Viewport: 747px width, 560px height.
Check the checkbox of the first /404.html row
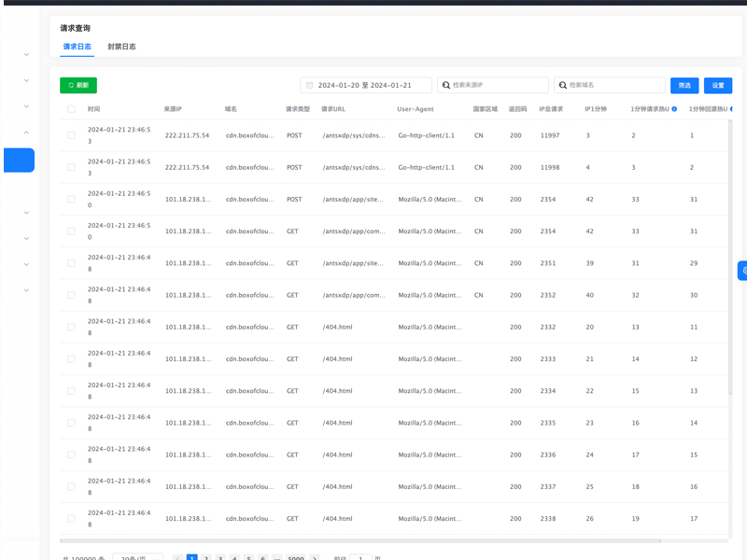pyautogui.click(x=70, y=327)
